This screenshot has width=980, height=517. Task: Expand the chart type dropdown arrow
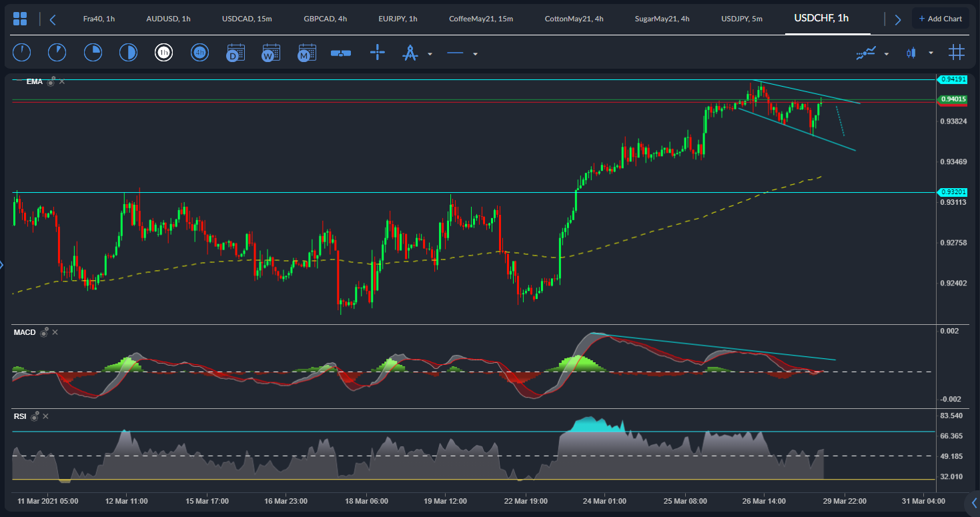click(x=931, y=54)
